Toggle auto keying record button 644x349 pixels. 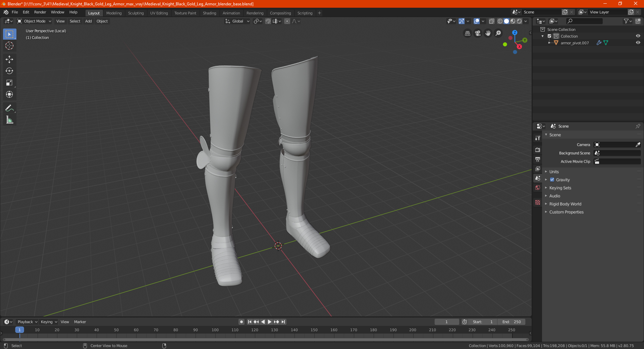pyautogui.click(x=241, y=322)
